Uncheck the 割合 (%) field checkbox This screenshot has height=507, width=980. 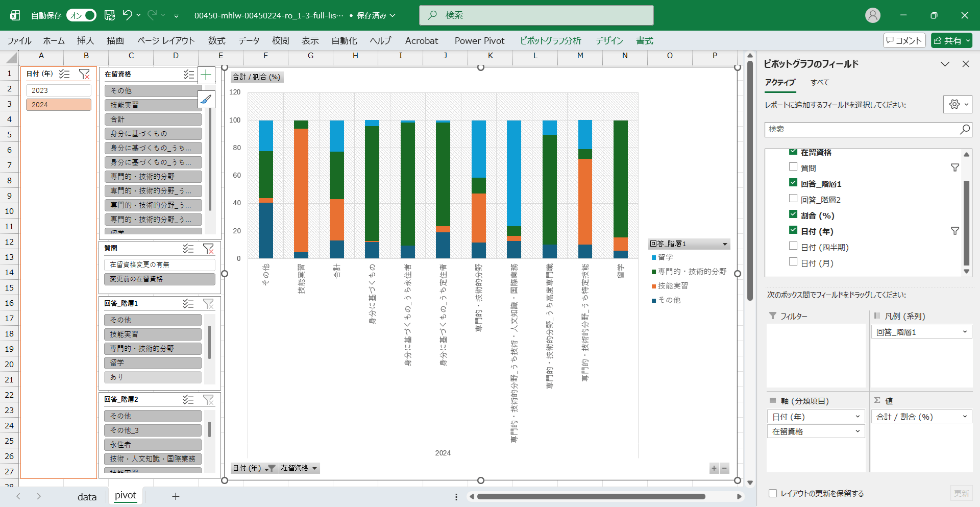coord(793,214)
